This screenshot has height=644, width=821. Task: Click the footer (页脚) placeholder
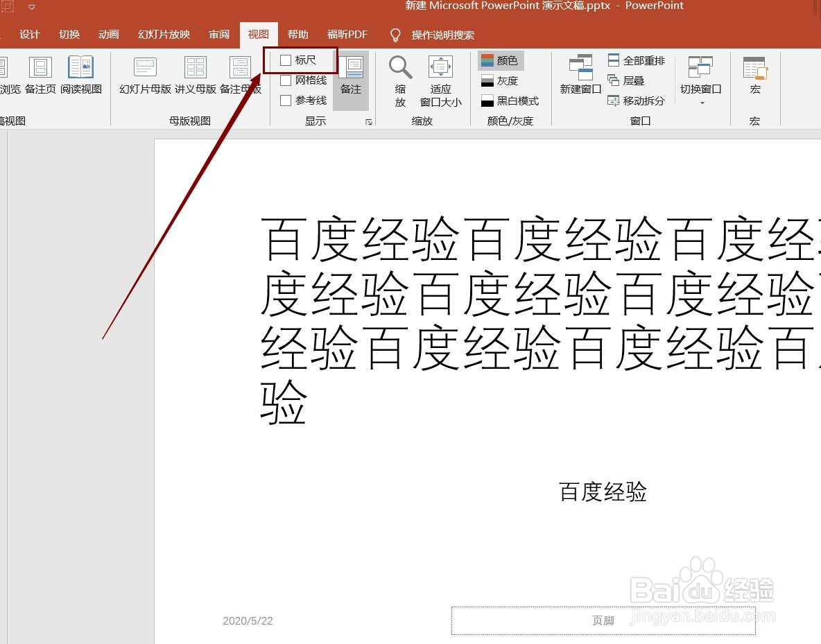click(603, 620)
